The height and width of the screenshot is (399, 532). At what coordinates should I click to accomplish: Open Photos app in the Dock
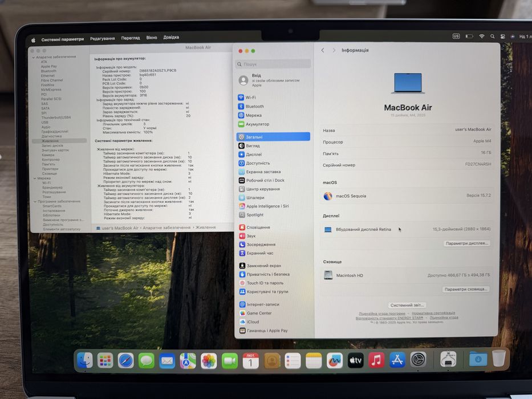click(209, 361)
